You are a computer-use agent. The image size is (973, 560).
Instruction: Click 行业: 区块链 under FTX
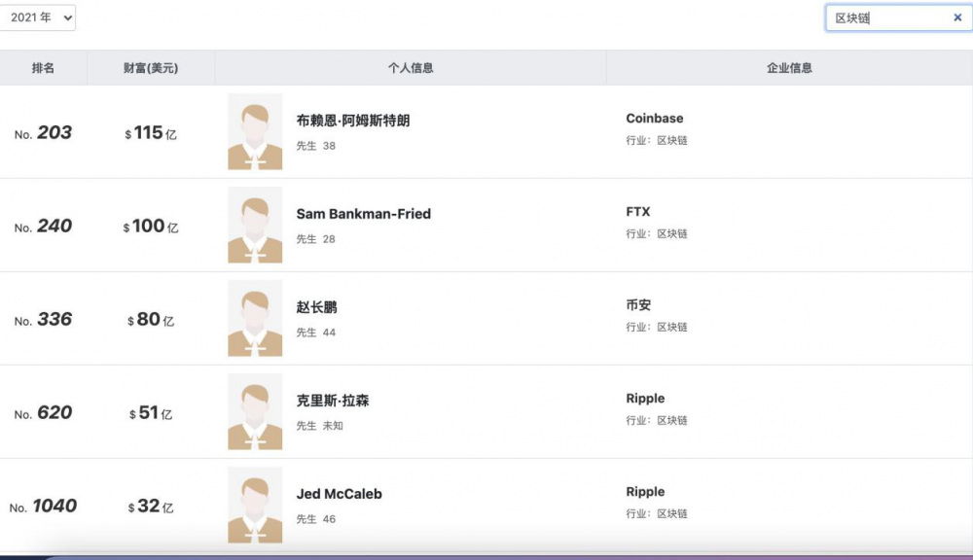tap(657, 233)
